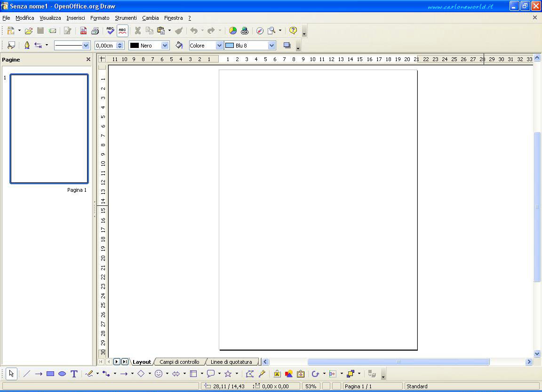Open the Modifica menu

25,18
